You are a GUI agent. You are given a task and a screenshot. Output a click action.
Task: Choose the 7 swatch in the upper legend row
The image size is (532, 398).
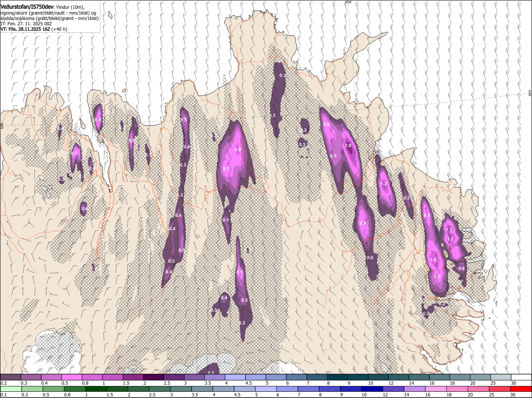[317, 377]
